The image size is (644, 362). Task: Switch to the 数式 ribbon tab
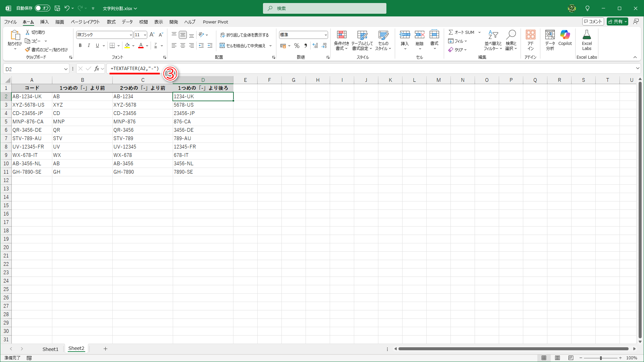(111, 22)
